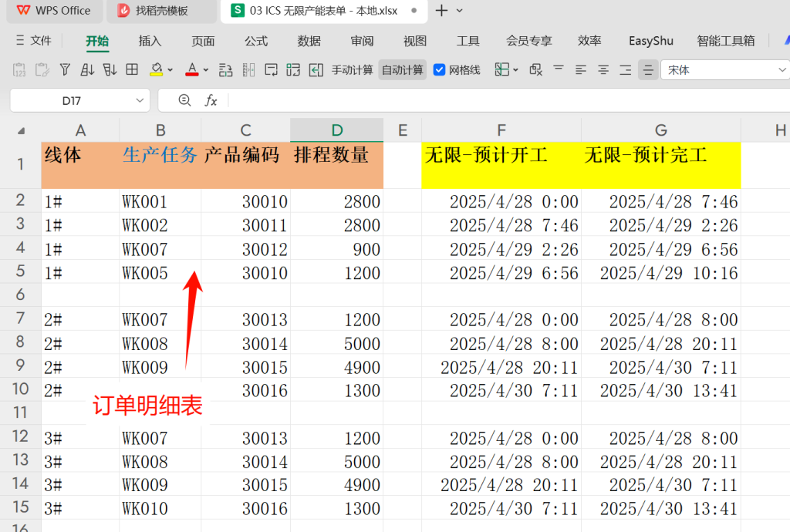Click the boxed left-arrow icon before 手动计算
The height and width of the screenshot is (532, 790).
316,70
